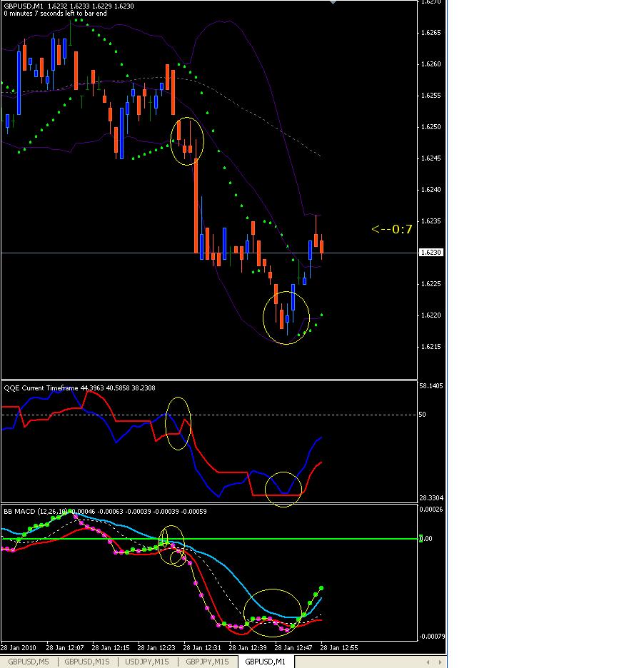This screenshot has height=668, width=644.
Task: Click the yellow "<--0:7" countdown text
Action: tap(392, 229)
